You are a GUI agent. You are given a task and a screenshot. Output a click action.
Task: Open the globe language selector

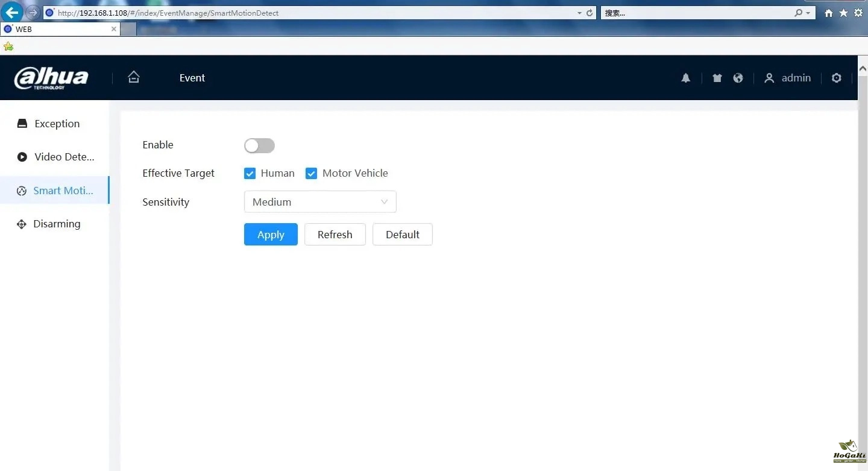pos(738,78)
